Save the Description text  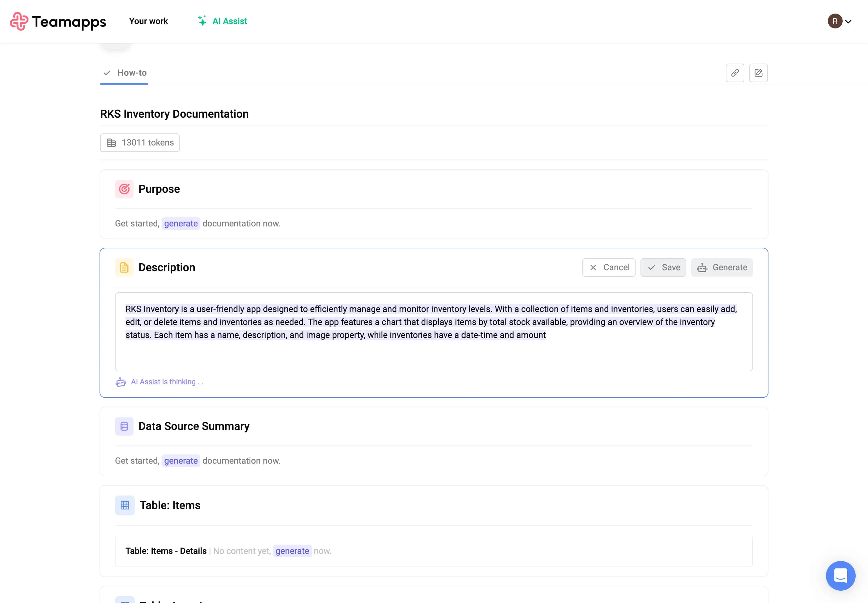pyautogui.click(x=663, y=268)
